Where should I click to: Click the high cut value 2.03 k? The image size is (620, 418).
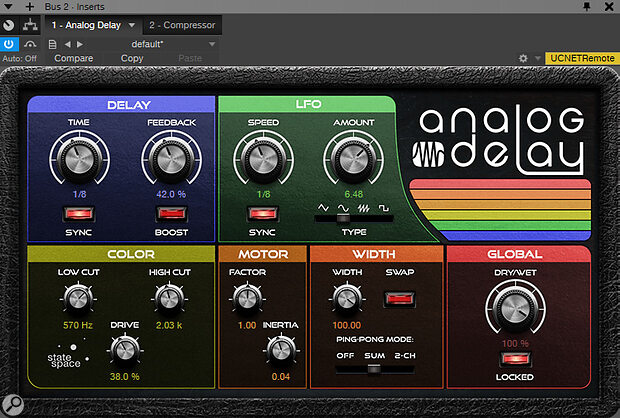169,325
